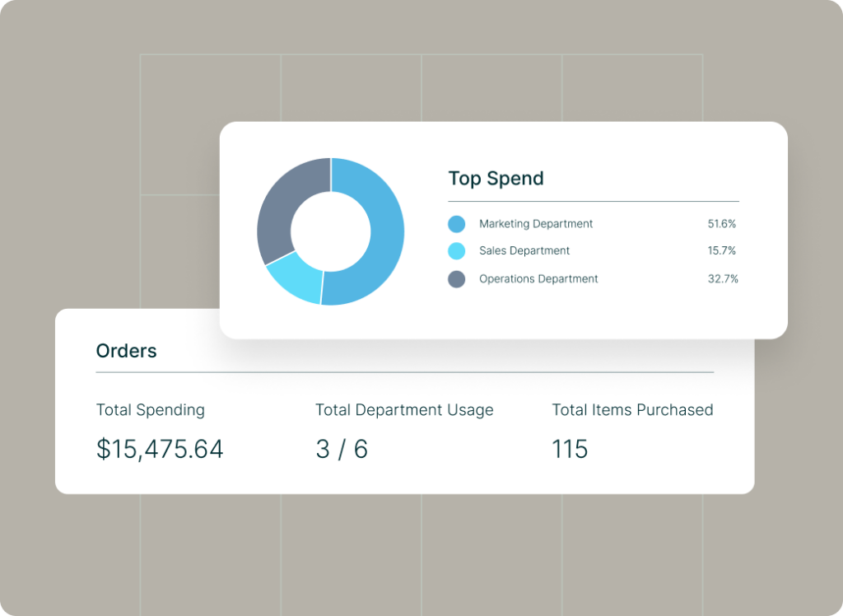Click the Total Items Purchased value 115
The width and height of the screenshot is (843, 616).
(x=570, y=449)
